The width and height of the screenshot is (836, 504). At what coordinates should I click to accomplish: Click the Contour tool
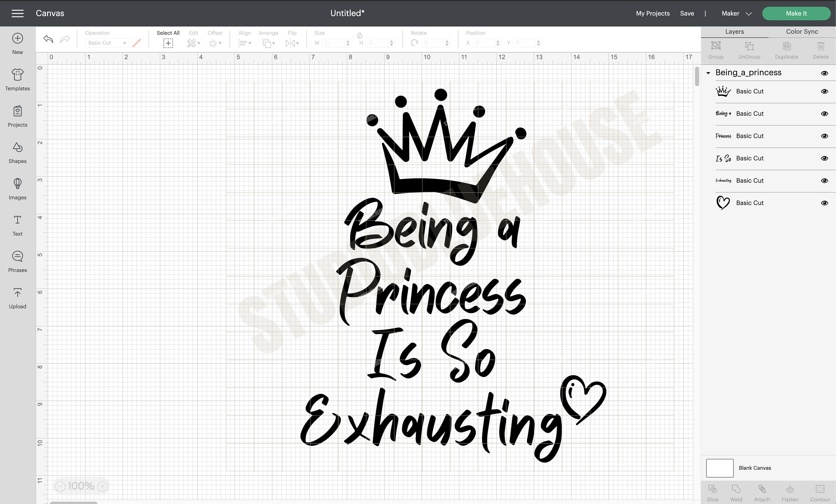coord(820,491)
